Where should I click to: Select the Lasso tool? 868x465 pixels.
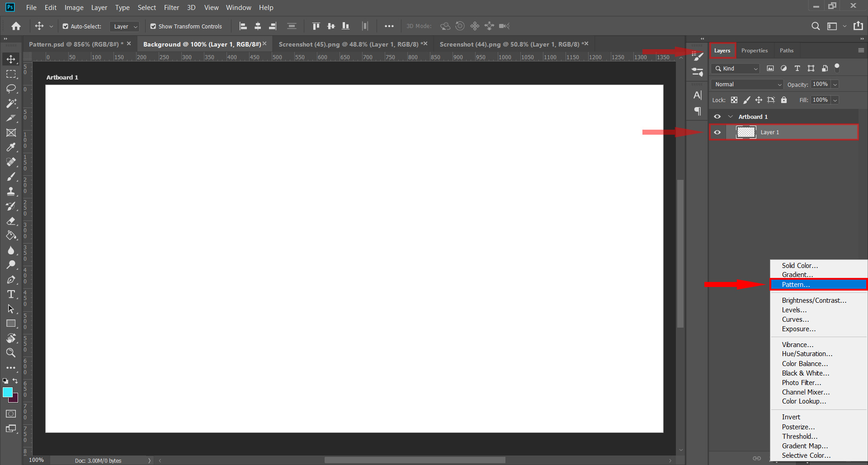[11, 89]
